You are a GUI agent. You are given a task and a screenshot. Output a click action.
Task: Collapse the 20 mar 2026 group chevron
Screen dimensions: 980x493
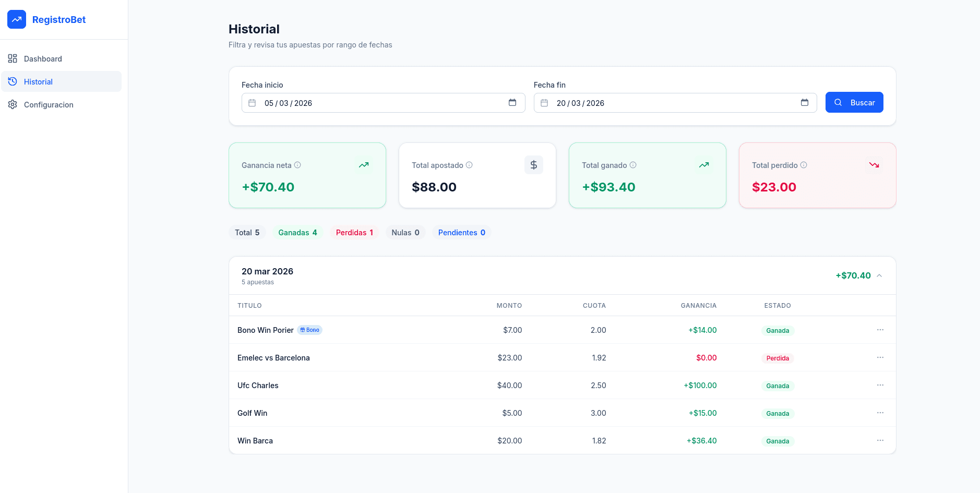[x=879, y=275]
